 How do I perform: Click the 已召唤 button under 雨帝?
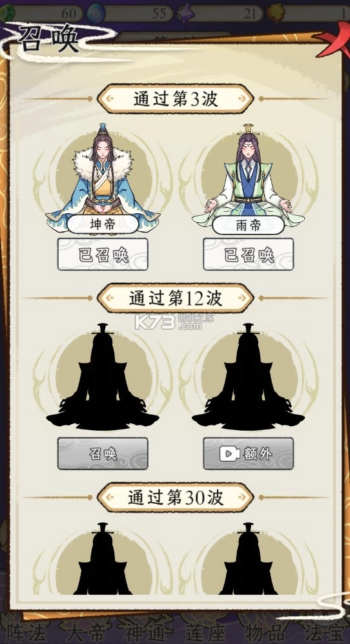click(248, 254)
